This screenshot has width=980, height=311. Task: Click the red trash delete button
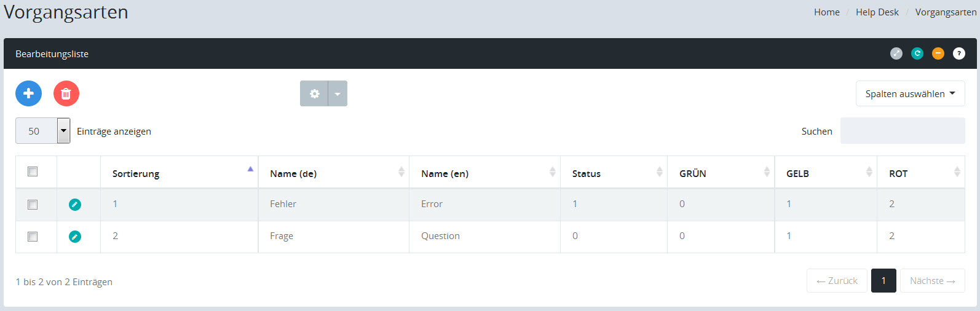66,93
